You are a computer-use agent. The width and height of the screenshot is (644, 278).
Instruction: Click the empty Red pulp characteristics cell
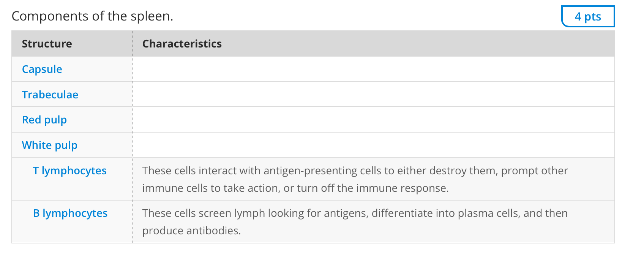[x=373, y=120]
